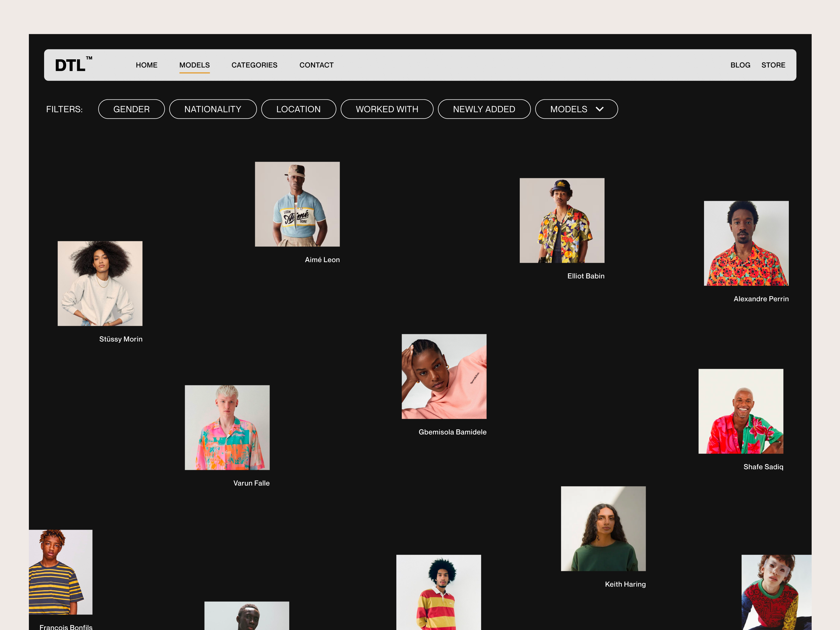Image resolution: width=840 pixels, height=630 pixels.
Task: Expand the MODELS chevron arrow
Action: point(600,109)
